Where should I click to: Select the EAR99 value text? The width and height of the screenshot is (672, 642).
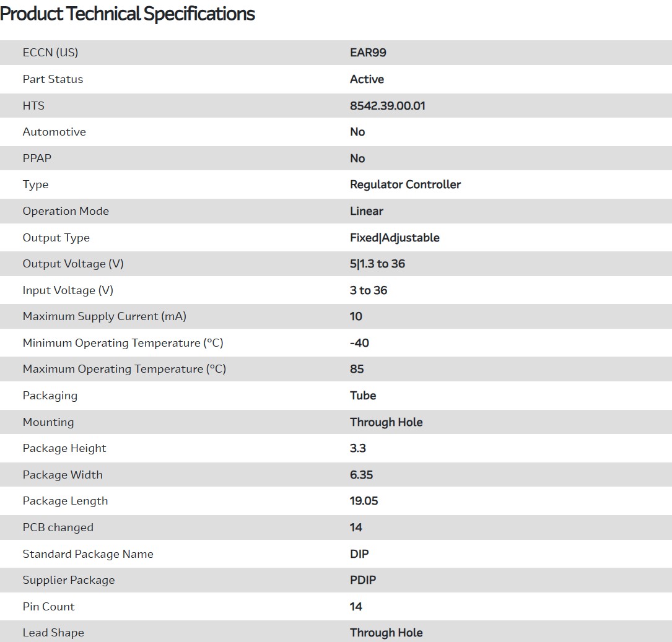pyautogui.click(x=368, y=53)
